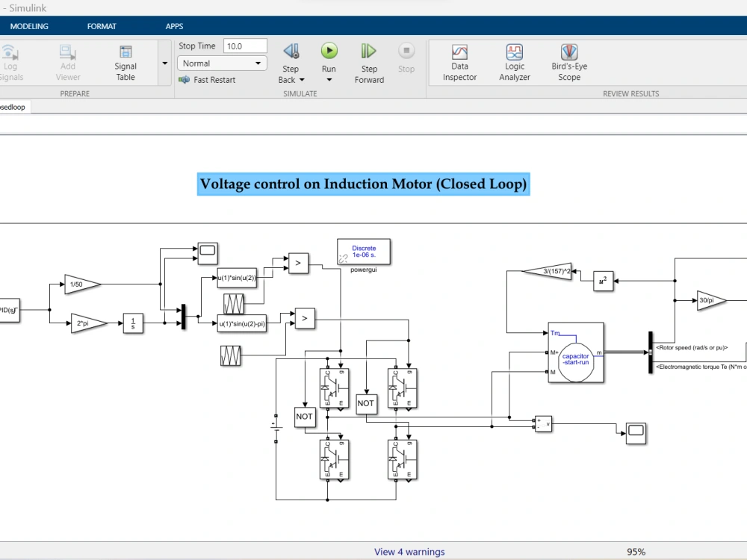This screenshot has height=560, width=747.
Task: Click the Add Viewer icon
Action: (x=67, y=61)
